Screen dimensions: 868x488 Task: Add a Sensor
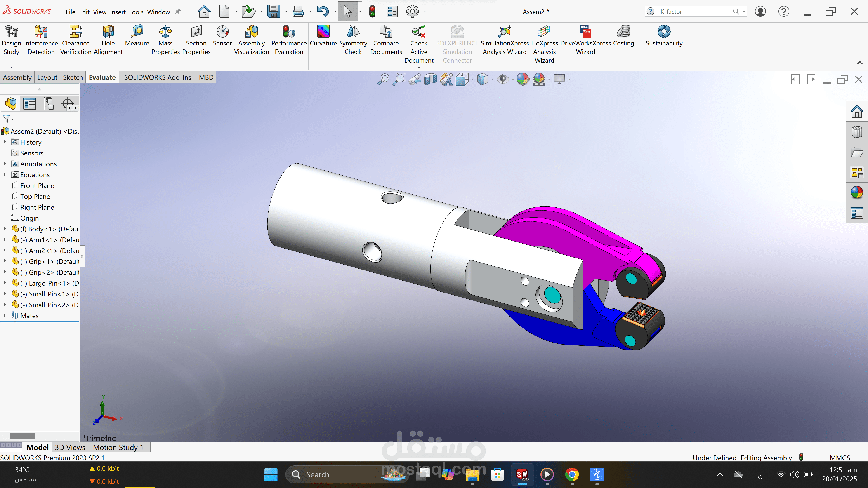(x=222, y=36)
